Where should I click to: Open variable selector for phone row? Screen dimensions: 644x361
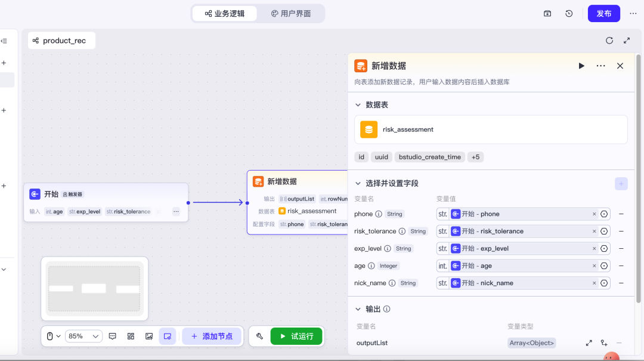click(x=604, y=214)
